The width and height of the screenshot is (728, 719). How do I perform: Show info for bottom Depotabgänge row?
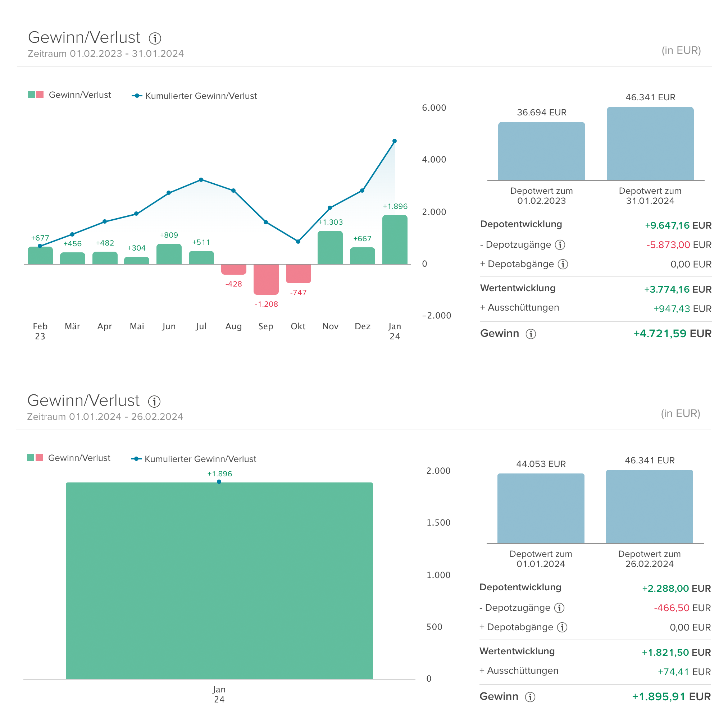pyautogui.click(x=562, y=627)
